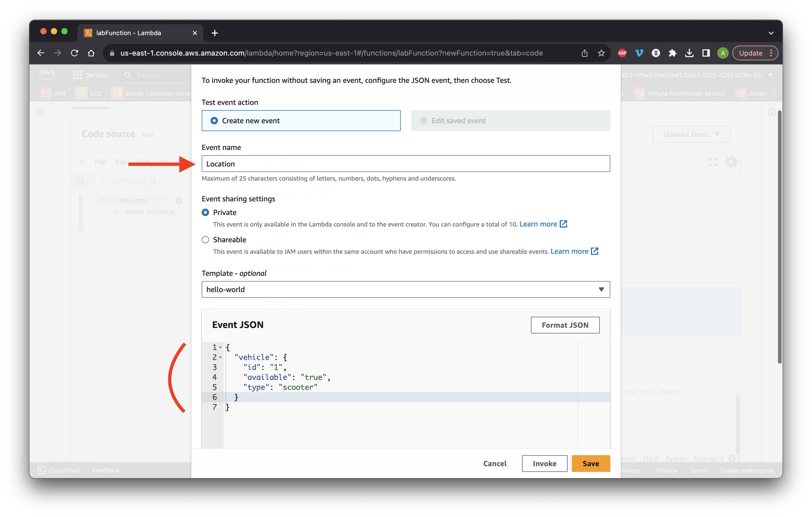Click the Info link beside Code source
The image size is (812, 517).
click(148, 135)
